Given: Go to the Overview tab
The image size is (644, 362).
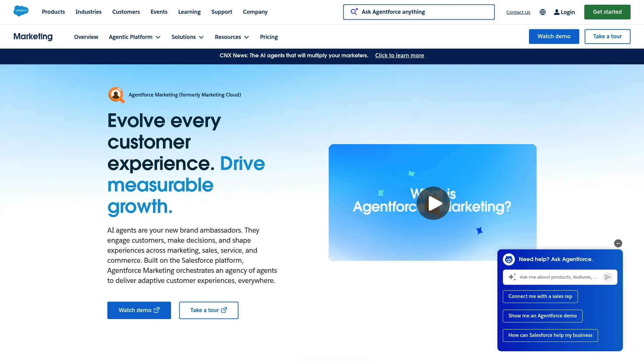Looking at the screenshot, I should click(86, 37).
